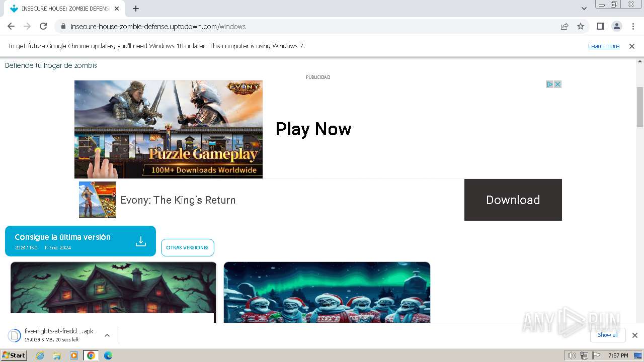Open Windows Media Player from the taskbar
The width and height of the screenshot is (644, 362).
click(x=74, y=355)
